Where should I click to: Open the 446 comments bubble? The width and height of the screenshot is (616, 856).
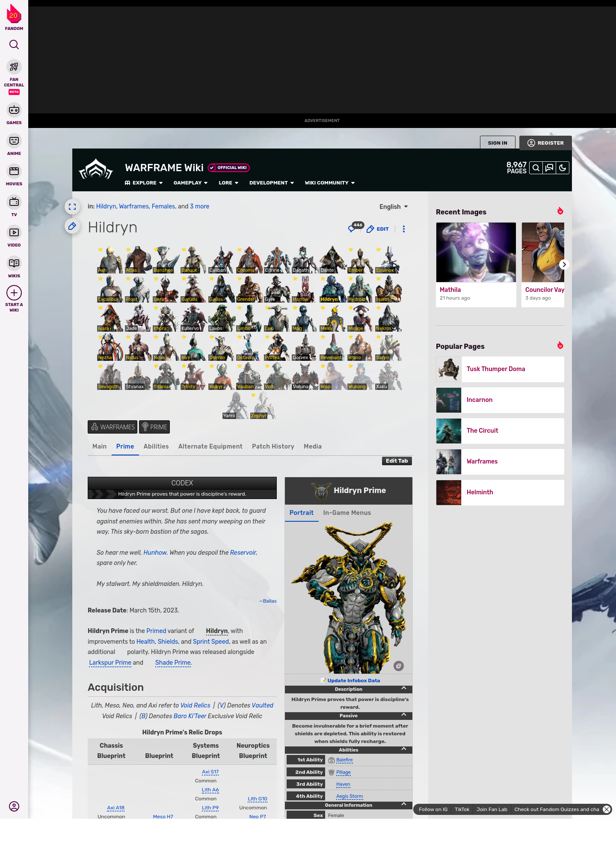pyautogui.click(x=355, y=227)
